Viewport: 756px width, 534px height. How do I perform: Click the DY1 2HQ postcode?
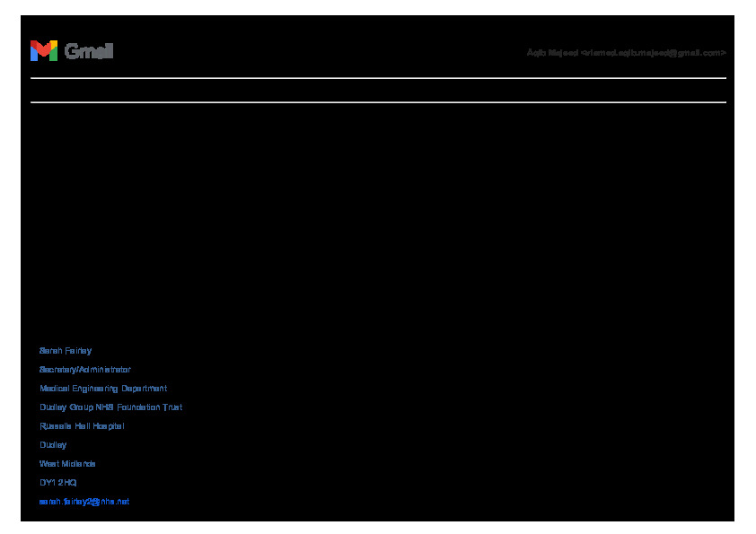[58, 483]
